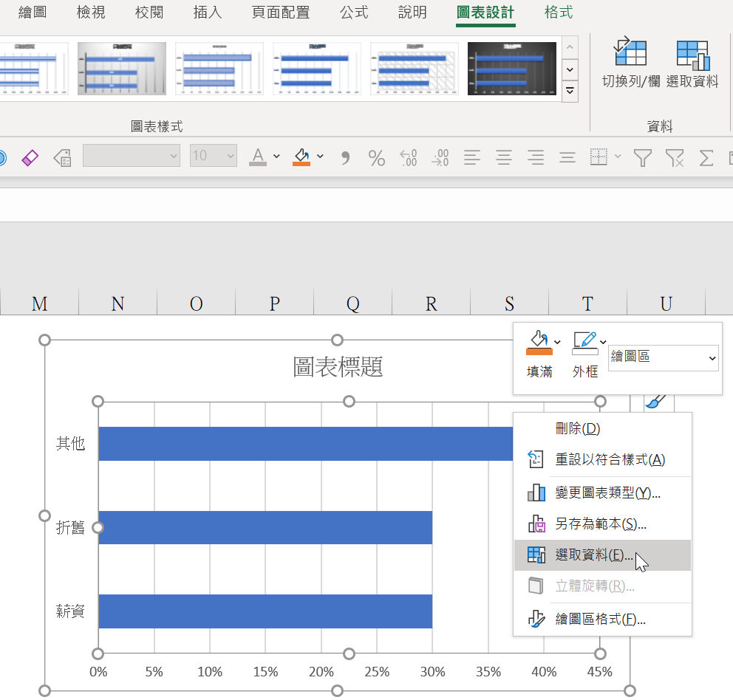Image resolution: width=733 pixels, height=700 pixels.
Task: Click the increase decimal icon
Action: pyautogui.click(x=408, y=157)
